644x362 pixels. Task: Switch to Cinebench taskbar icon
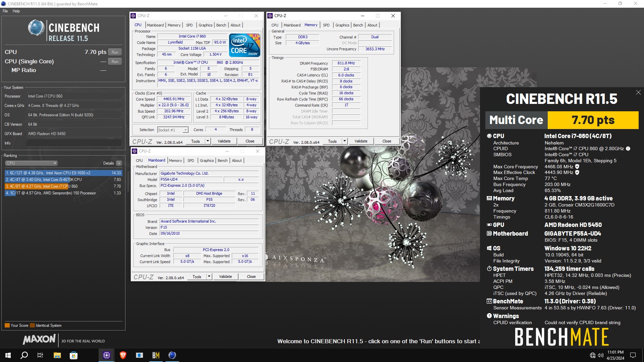[172, 355]
